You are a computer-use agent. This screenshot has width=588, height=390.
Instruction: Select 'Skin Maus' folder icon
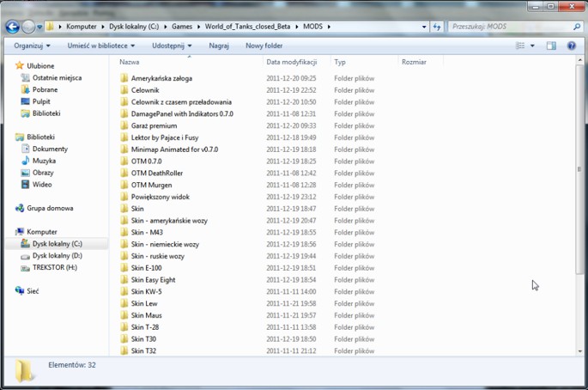tap(124, 315)
